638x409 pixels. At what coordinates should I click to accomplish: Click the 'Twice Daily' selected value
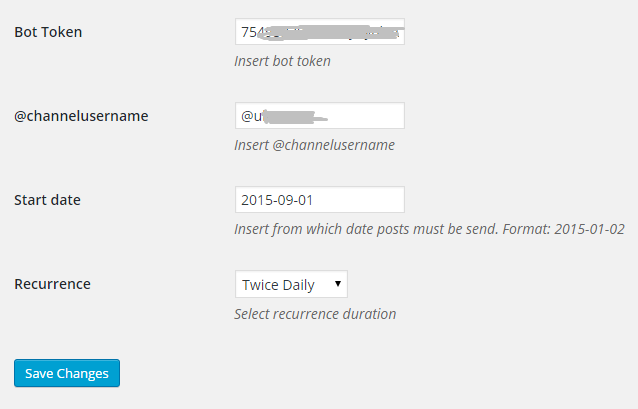278,285
